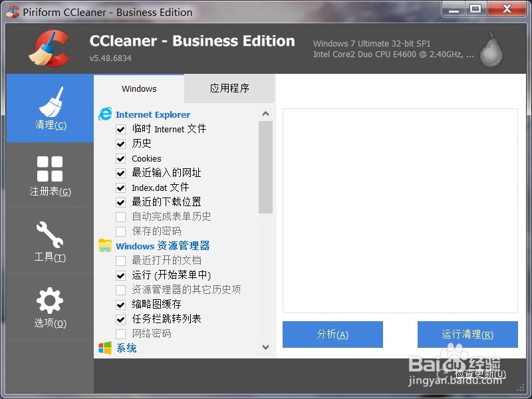Uncheck the History (历史) checkbox
This screenshot has height=399, width=532.
pos(121,144)
